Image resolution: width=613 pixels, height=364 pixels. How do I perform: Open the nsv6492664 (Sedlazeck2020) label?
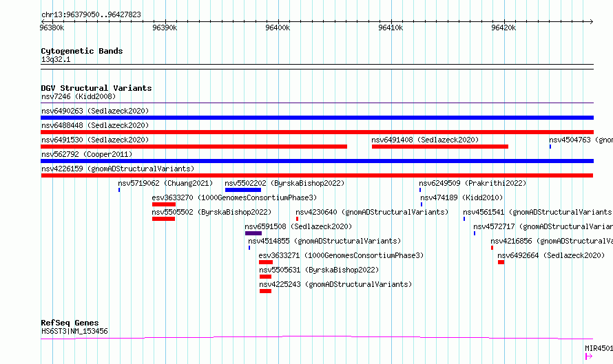click(x=551, y=255)
